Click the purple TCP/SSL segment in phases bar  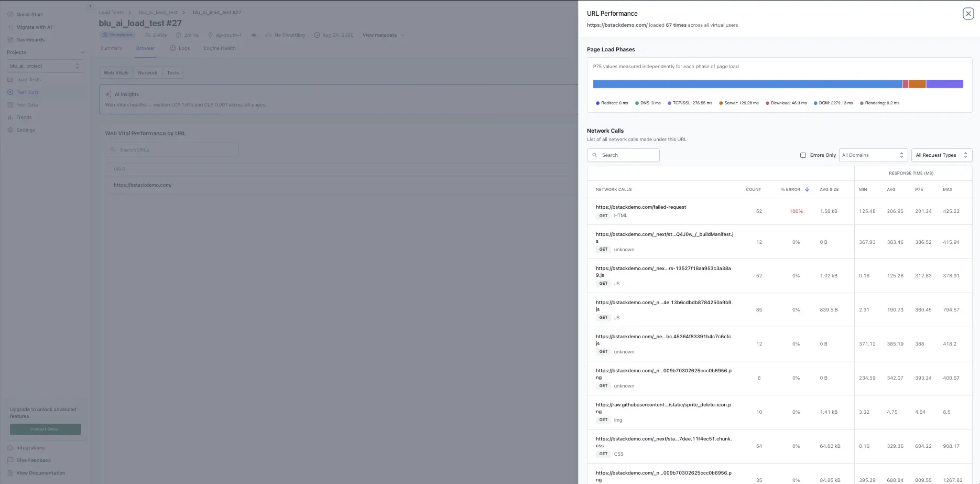944,84
